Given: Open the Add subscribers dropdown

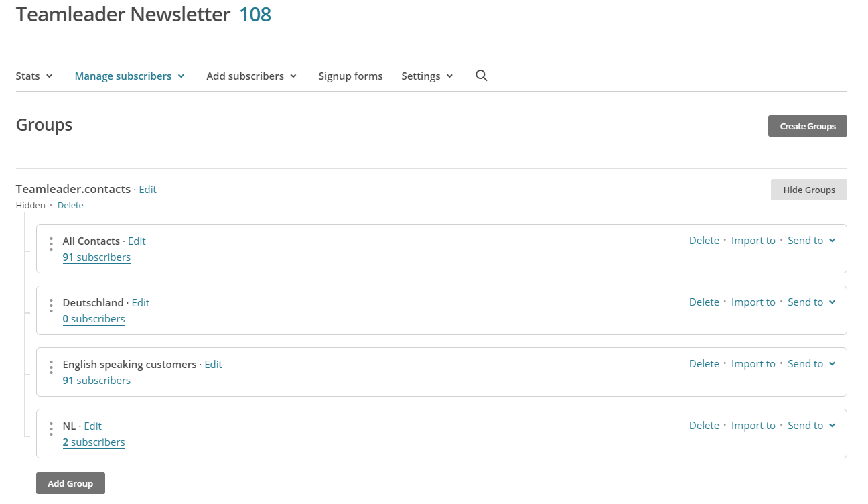Looking at the screenshot, I should (251, 76).
